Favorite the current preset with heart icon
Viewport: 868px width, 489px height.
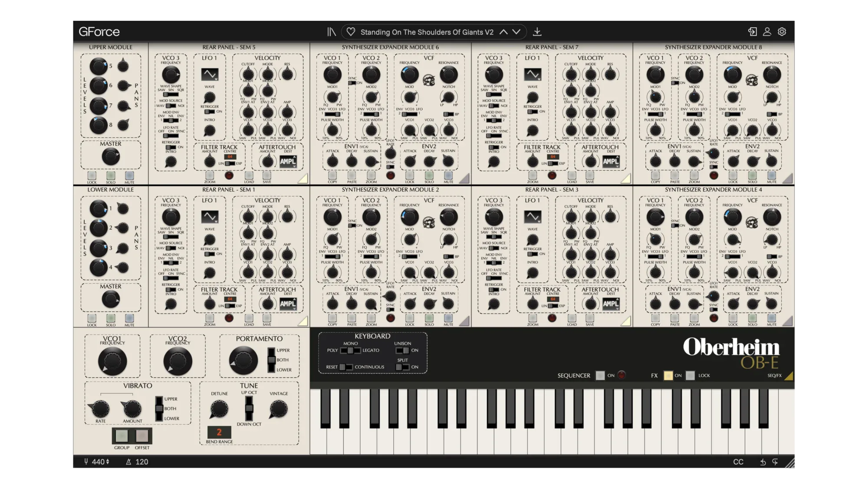pyautogui.click(x=351, y=32)
